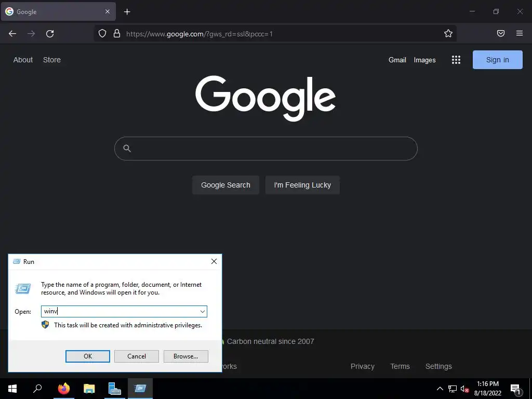Click the URL address bar
Image resolution: width=532 pixels, height=399 pixels.
coord(275,34)
